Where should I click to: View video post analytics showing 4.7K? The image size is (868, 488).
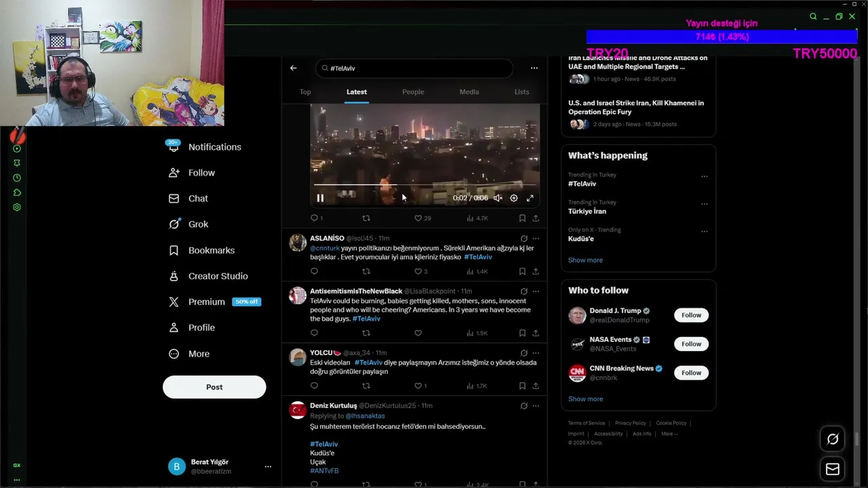(477, 218)
